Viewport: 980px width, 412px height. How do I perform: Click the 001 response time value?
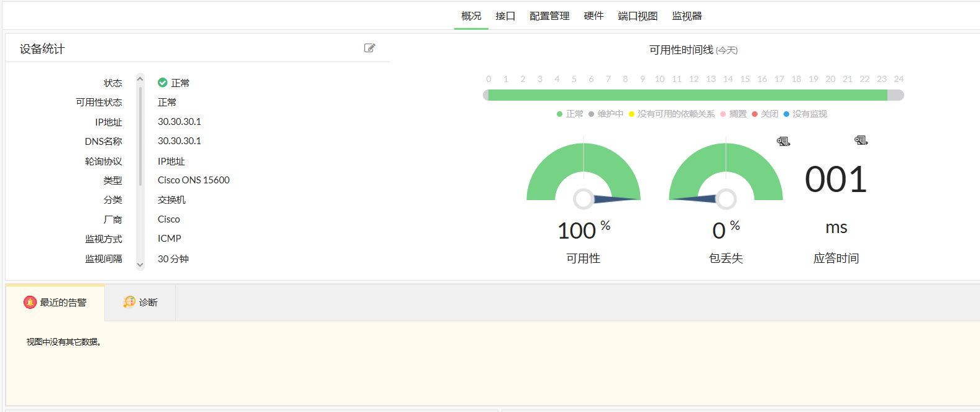click(836, 180)
